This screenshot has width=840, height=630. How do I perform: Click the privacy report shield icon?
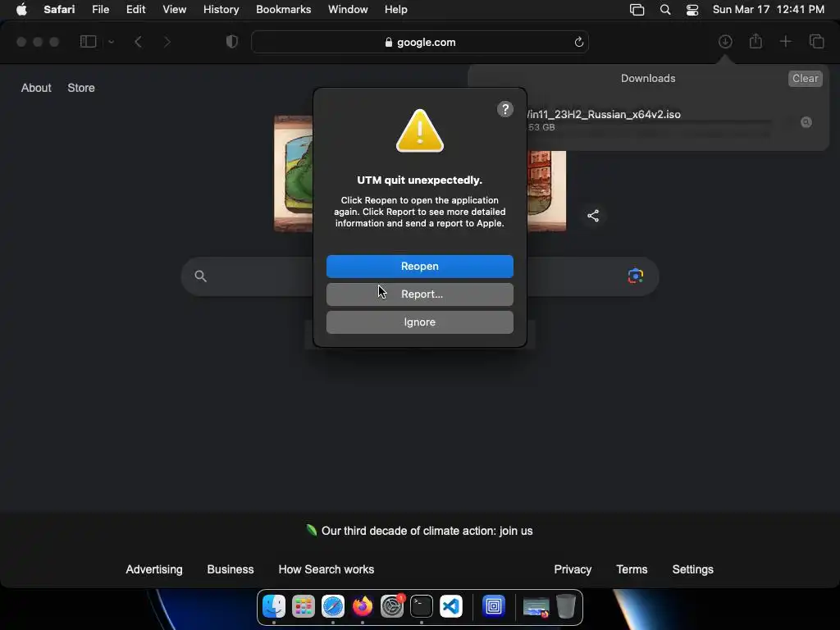click(231, 42)
